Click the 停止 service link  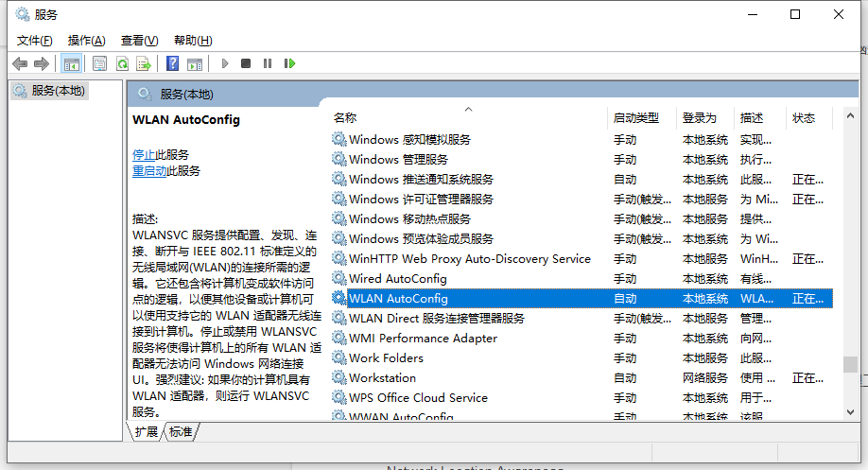[x=144, y=155]
